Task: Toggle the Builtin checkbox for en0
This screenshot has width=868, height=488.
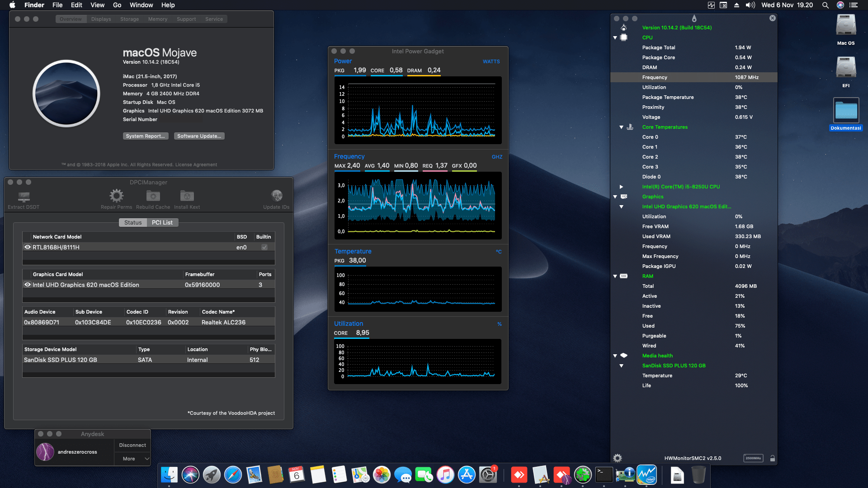Action: coord(264,247)
